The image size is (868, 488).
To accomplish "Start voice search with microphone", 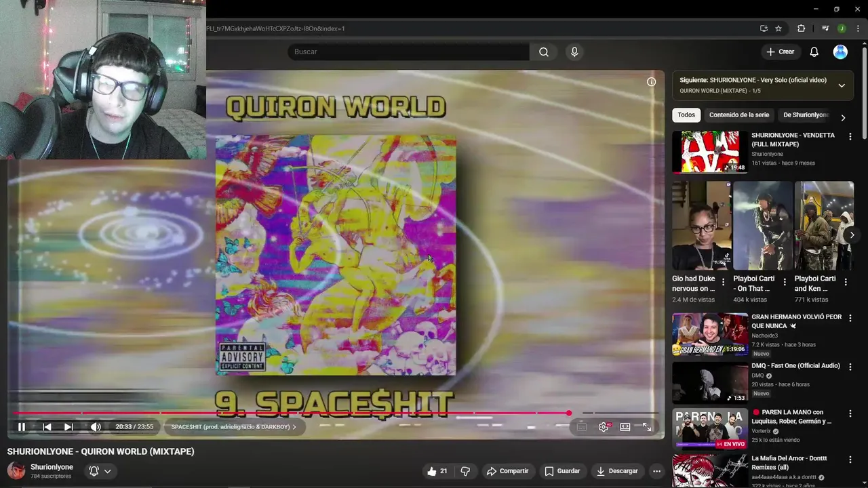I will (574, 52).
